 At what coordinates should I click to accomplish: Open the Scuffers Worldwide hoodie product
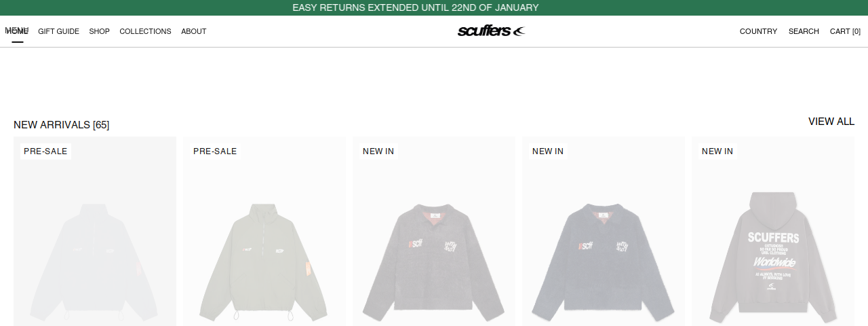[x=773, y=232]
